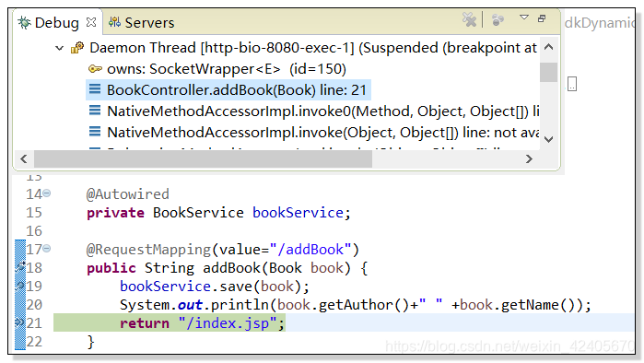Viewport: 644px width, 363px height.
Task: Click the @RequestMapping annotation text
Action: coord(148,250)
